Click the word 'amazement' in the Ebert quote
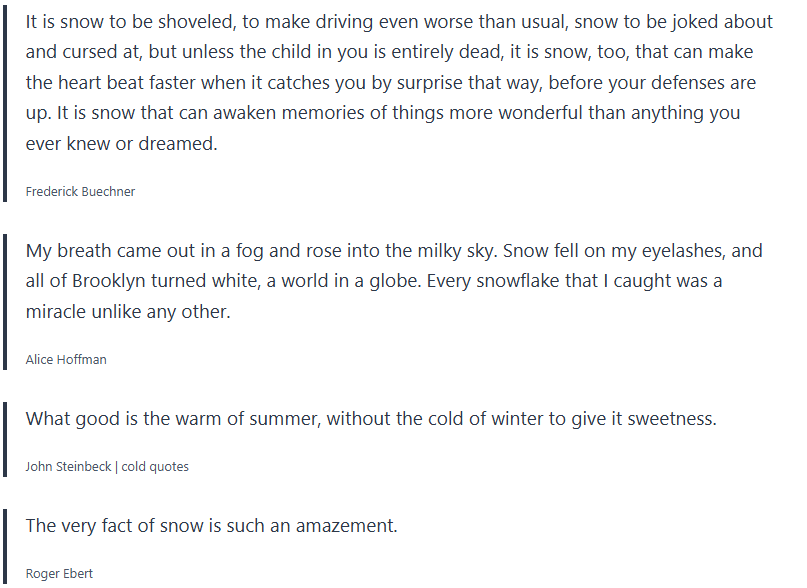 tap(352, 525)
